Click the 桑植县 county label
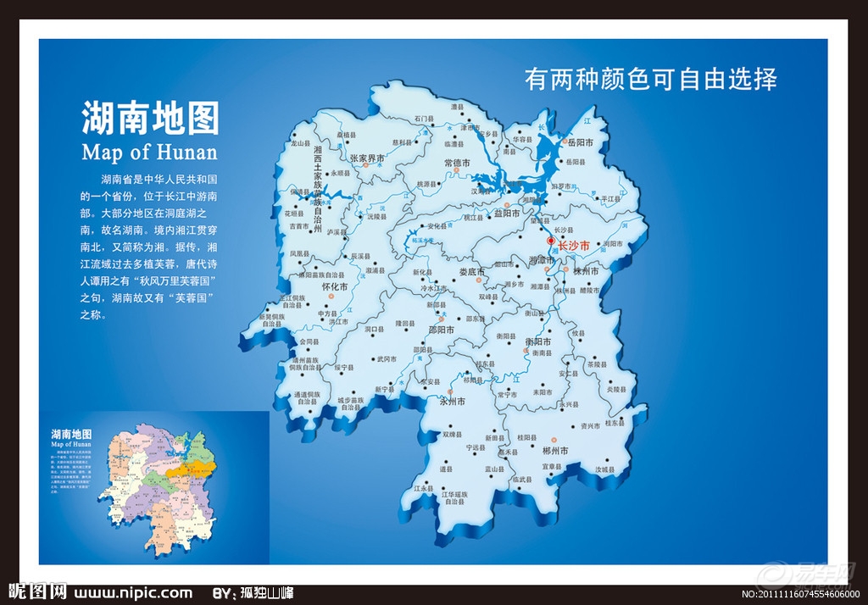Screen dimensions: 868x605 click(347, 135)
